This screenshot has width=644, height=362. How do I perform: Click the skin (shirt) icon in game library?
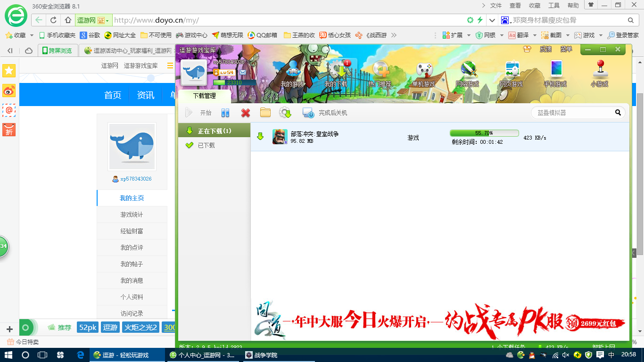pos(527,49)
